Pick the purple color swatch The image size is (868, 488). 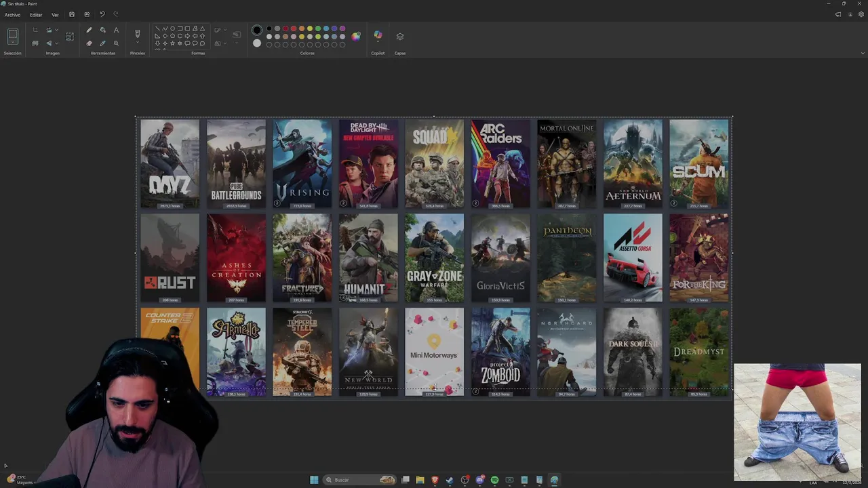point(342,28)
